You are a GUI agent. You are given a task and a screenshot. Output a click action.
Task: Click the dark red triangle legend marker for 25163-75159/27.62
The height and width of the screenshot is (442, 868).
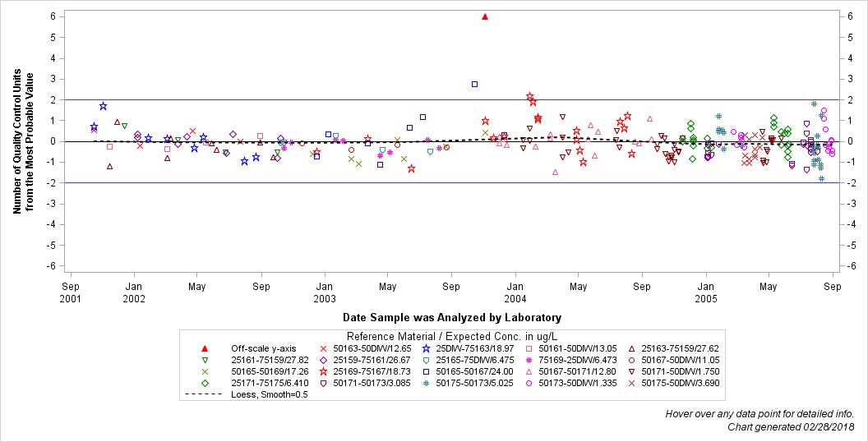(631, 348)
